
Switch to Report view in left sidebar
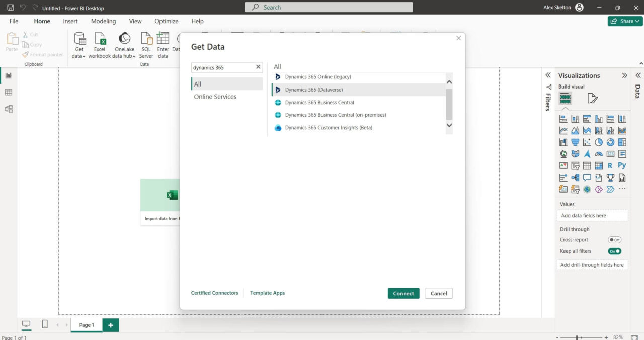point(9,76)
